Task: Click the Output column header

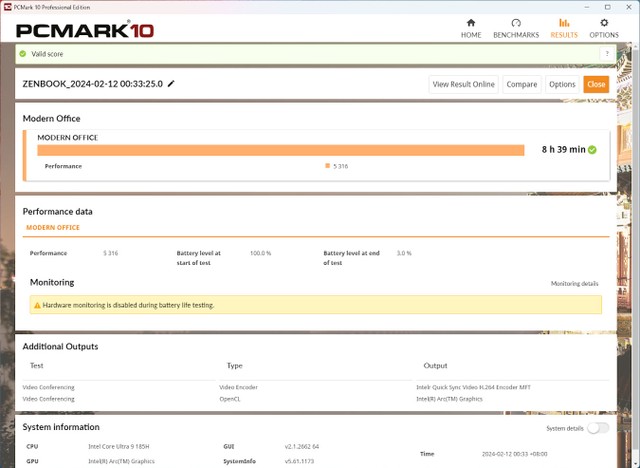Action: [436, 366]
